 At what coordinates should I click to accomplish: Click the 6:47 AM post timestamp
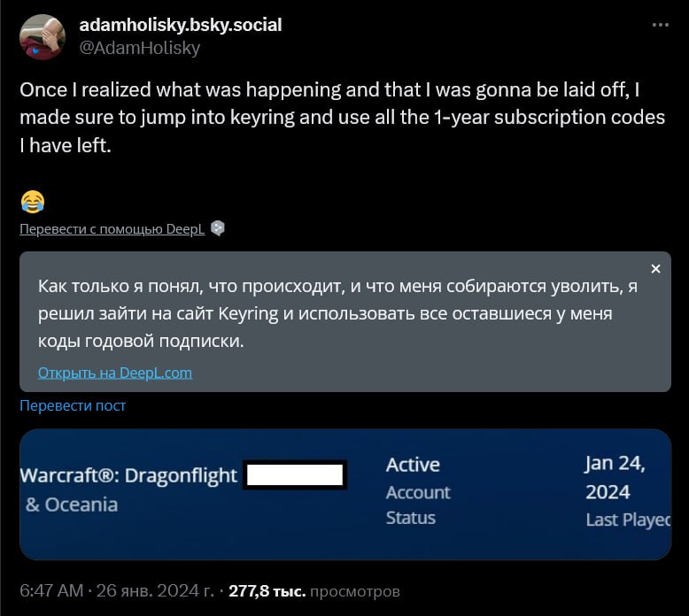tap(51, 590)
